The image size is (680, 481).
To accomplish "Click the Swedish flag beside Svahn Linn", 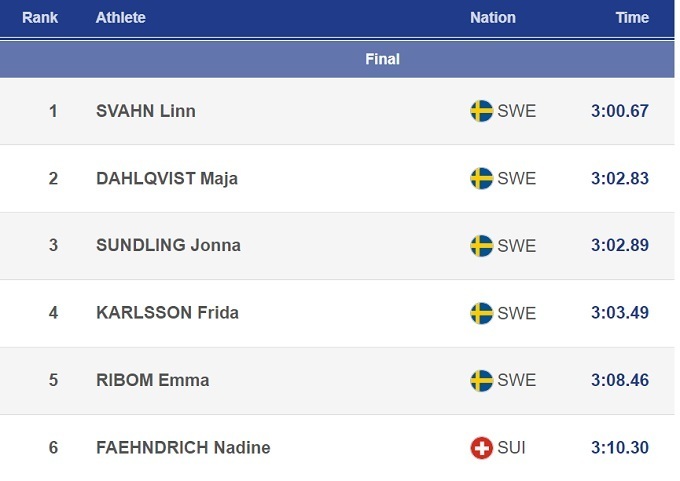I will coord(481,111).
